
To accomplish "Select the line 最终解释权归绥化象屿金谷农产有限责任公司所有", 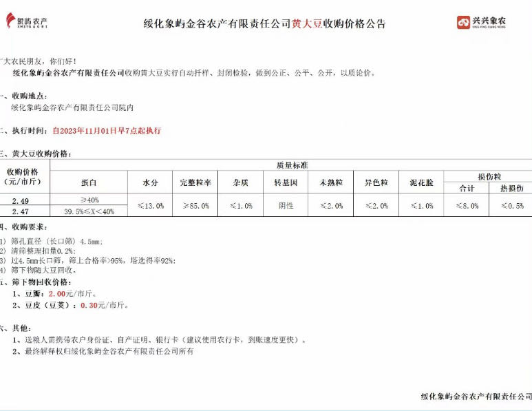I will point(103,351).
